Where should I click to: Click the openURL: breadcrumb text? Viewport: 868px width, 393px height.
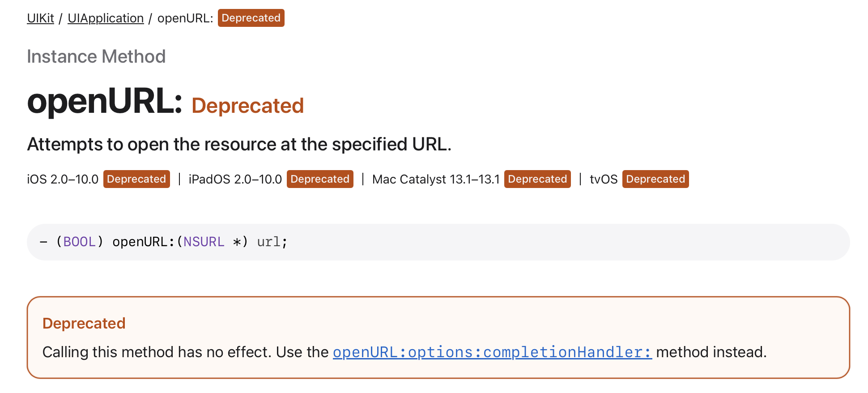(x=185, y=18)
